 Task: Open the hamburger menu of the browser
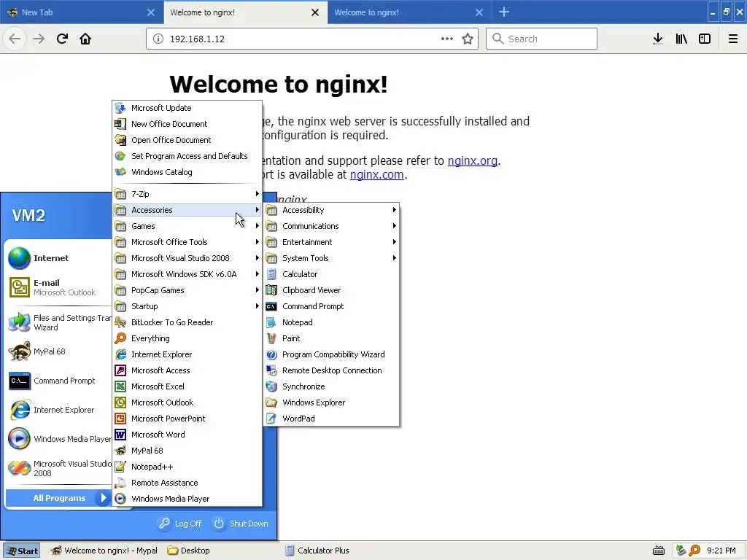click(x=733, y=39)
